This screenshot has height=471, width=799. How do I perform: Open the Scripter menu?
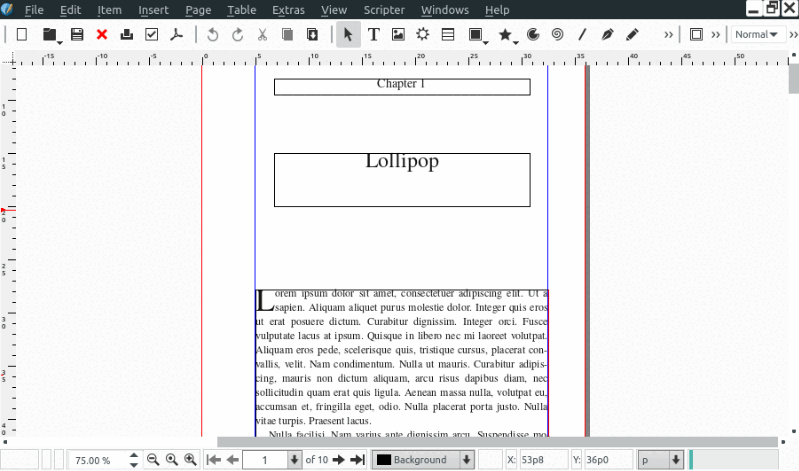(x=384, y=10)
